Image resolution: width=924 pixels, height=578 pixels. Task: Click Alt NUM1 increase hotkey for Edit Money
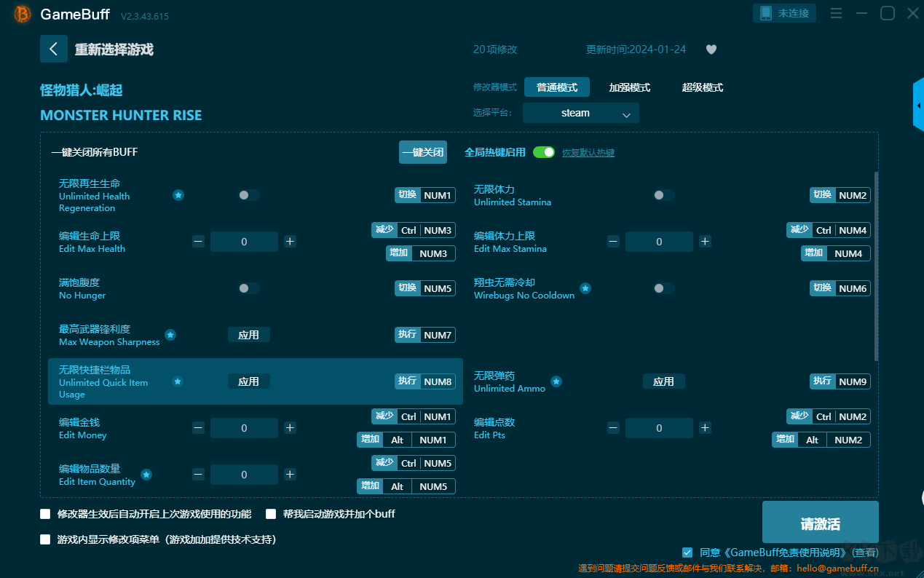[406, 440]
